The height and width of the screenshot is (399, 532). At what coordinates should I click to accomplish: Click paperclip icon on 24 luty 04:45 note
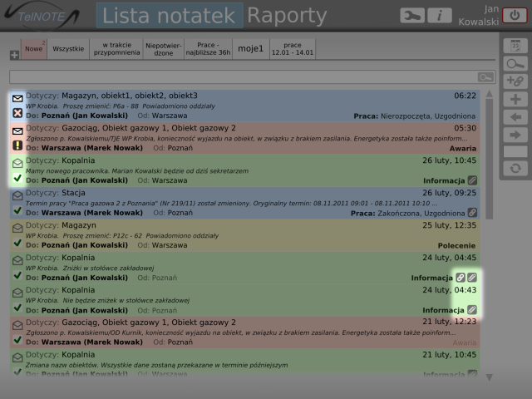(472, 278)
